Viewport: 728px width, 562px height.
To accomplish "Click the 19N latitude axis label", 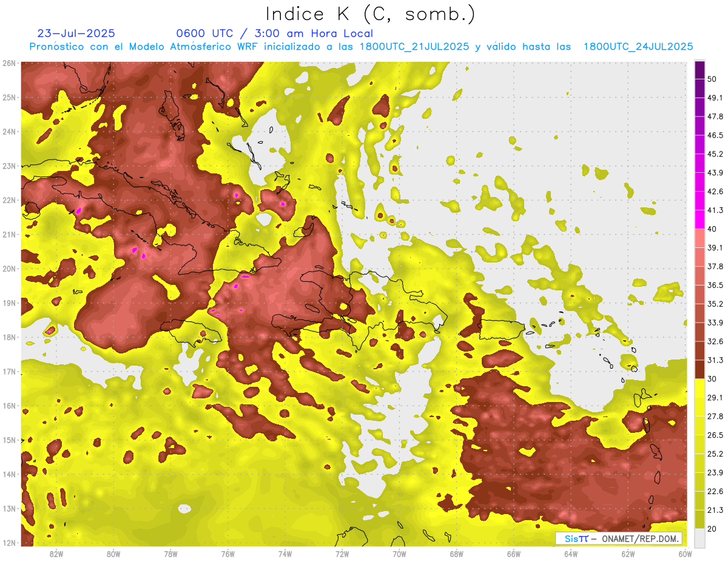I will 9,303.
